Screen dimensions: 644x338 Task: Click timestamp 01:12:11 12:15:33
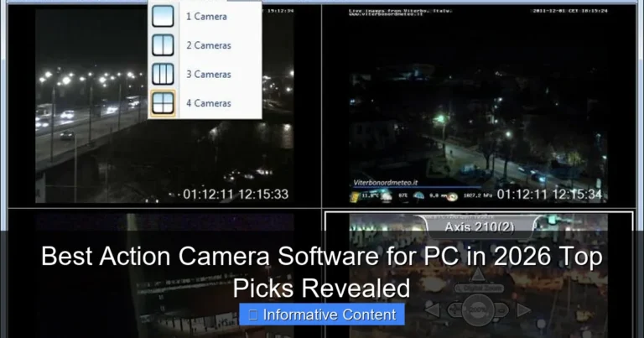pos(236,194)
